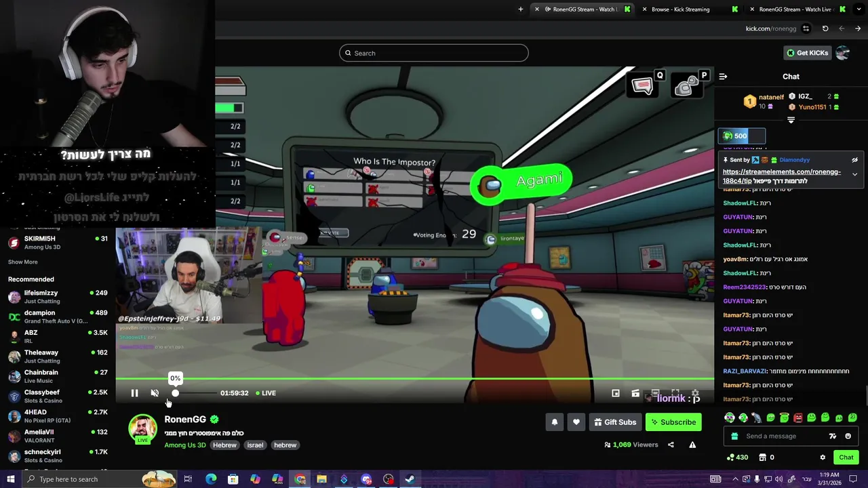The width and height of the screenshot is (868, 488).
Task: Click the Search field
Action: coord(434,53)
